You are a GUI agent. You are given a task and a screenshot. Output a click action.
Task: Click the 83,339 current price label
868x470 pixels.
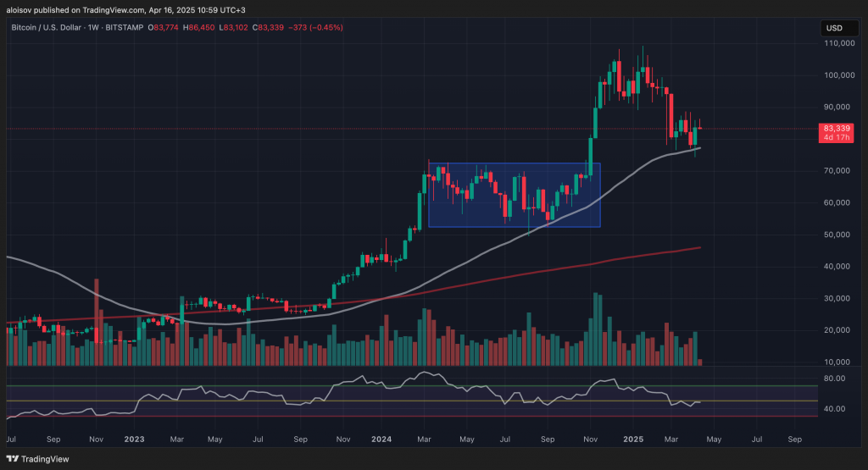pos(837,128)
